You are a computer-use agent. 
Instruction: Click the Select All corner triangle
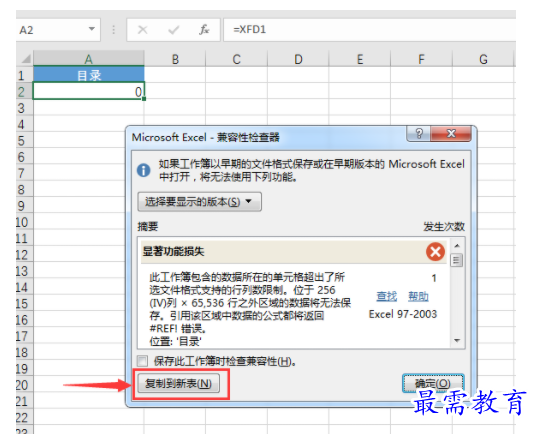pos(25,59)
